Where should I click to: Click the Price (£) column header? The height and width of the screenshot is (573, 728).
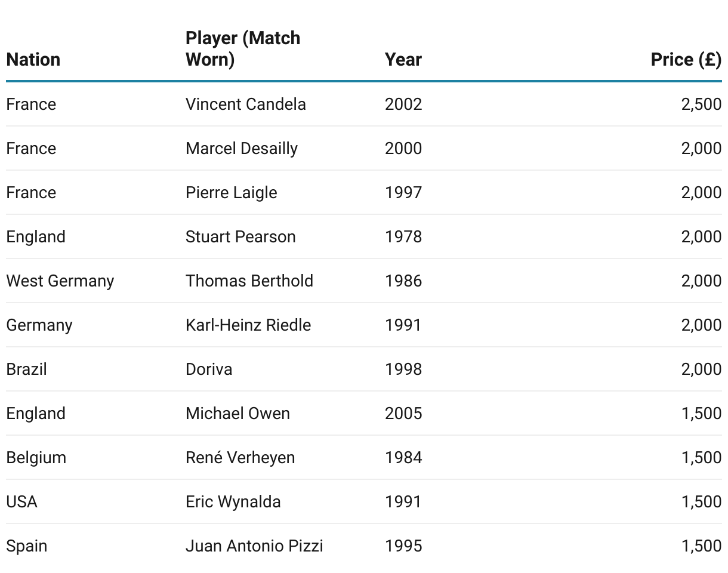point(686,60)
